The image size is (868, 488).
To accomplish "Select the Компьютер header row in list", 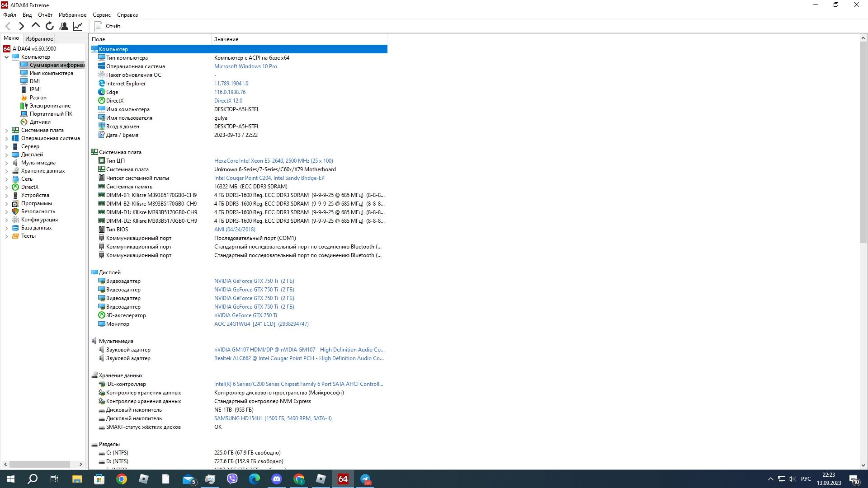I will click(239, 49).
